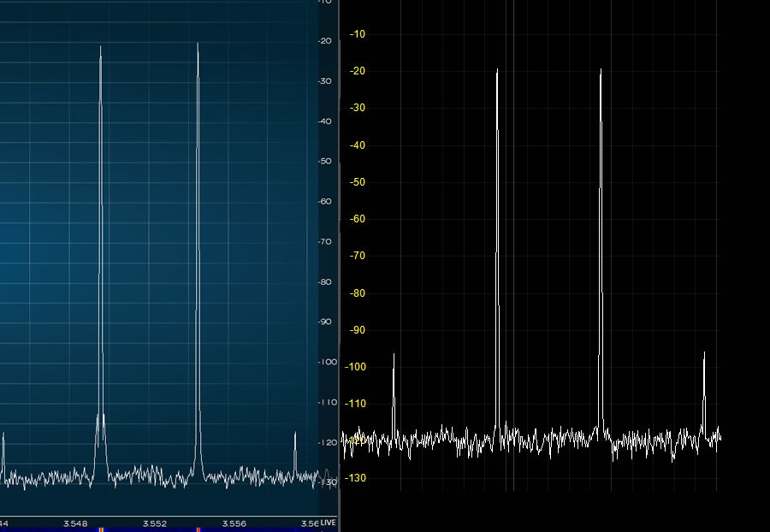Click the white -50 level label on blue panel

click(325, 162)
